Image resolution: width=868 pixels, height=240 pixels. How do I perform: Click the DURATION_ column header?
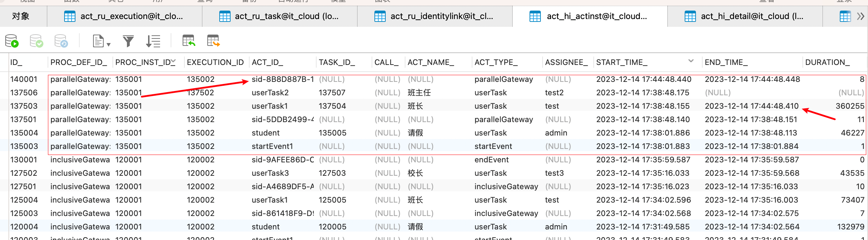click(827, 62)
